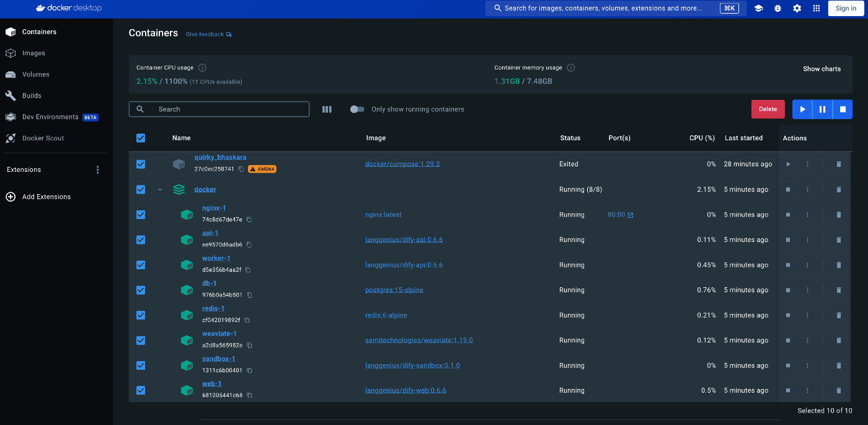Image resolution: width=868 pixels, height=425 pixels.
Task: Uncheck the redis-1 checkbox
Action: [x=141, y=315]
